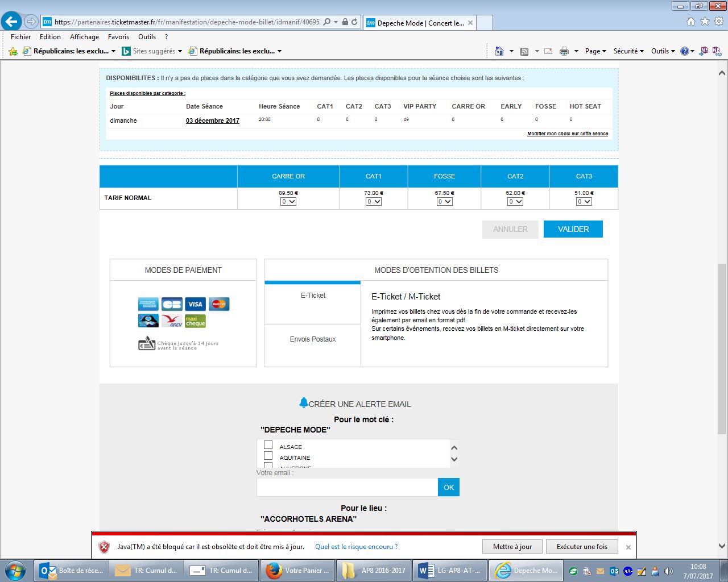Click Add to favorites bar star icon
728x582 pixels.
[x=13, y=51]
